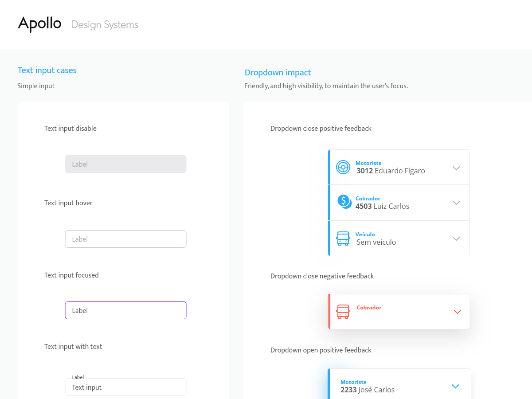The height and width of the screenshot is (399, 532).
Task: Click the Apollo logo
Action: pos(39,24)
